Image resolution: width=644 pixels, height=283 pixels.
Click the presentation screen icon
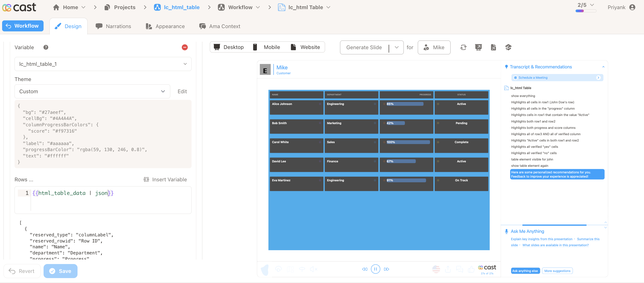(478, 47)
